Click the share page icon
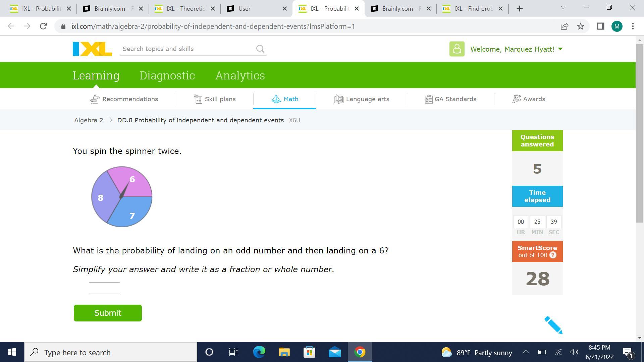Screen dimensions: 644x362 (x=565, y=26)
